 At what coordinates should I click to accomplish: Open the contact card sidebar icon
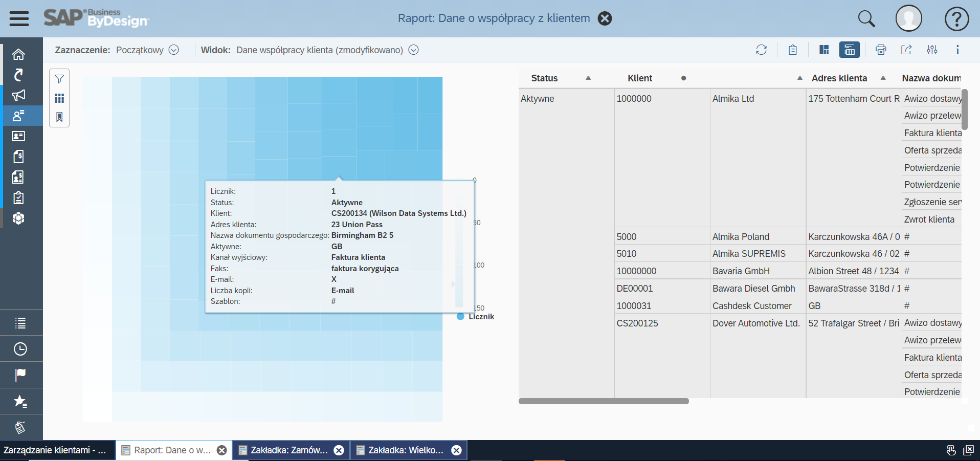click(18, 136)
